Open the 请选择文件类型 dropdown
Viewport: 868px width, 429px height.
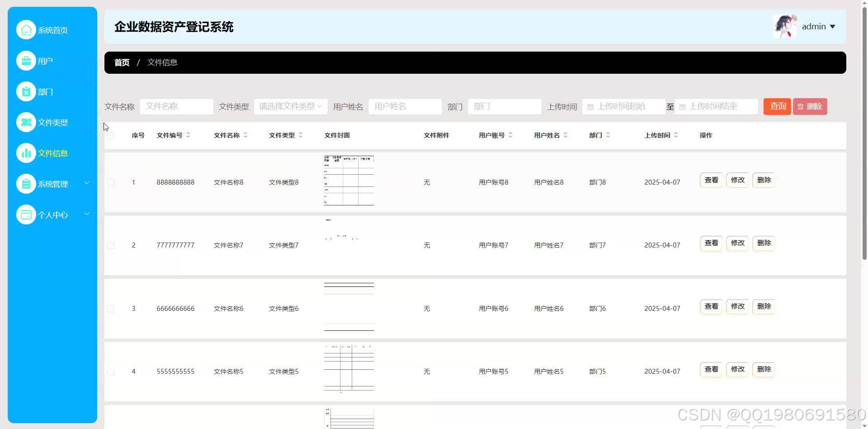(290, 106)
